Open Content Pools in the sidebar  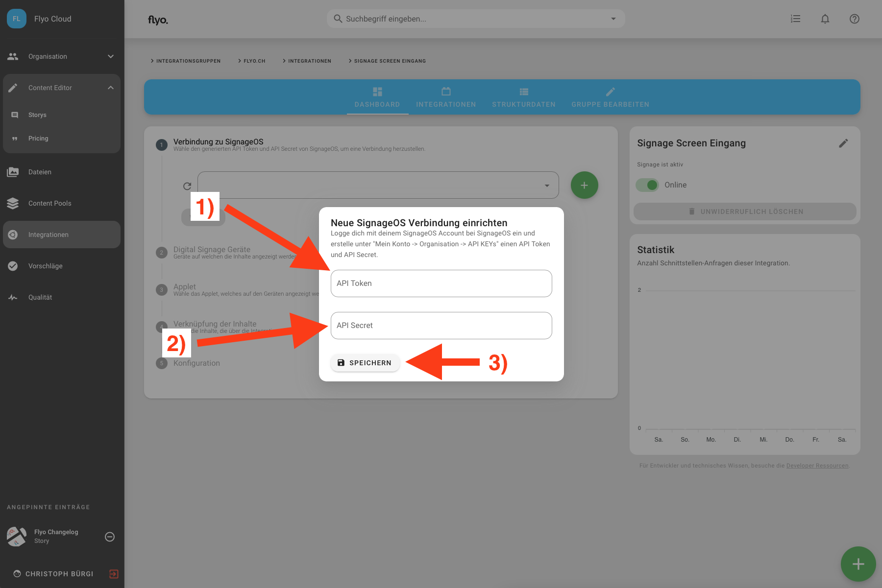coord(62,203)
